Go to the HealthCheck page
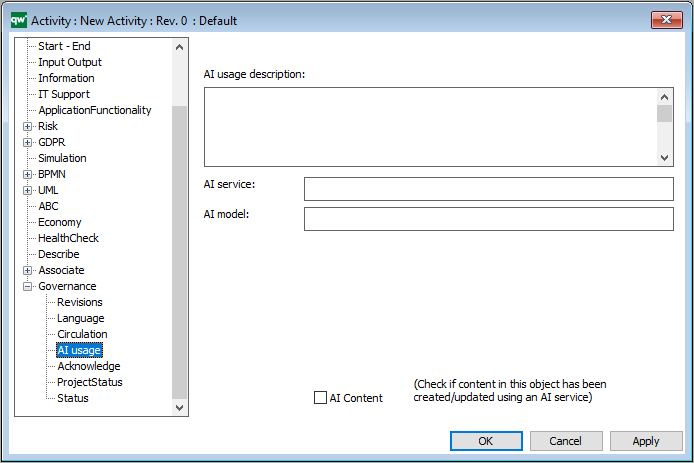The image size is (694, 463). click(x=69, y=238)
